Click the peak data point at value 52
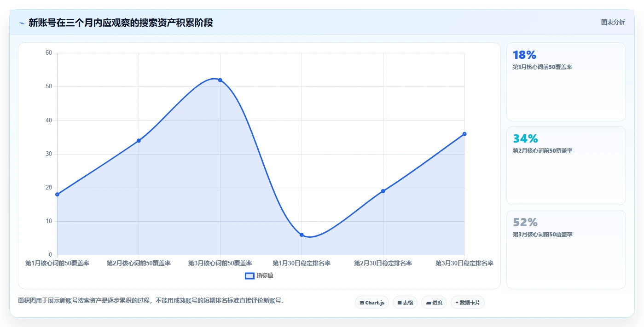Image resolution: width=644 pixels, height=327 pixels. [x=220, y=80]
